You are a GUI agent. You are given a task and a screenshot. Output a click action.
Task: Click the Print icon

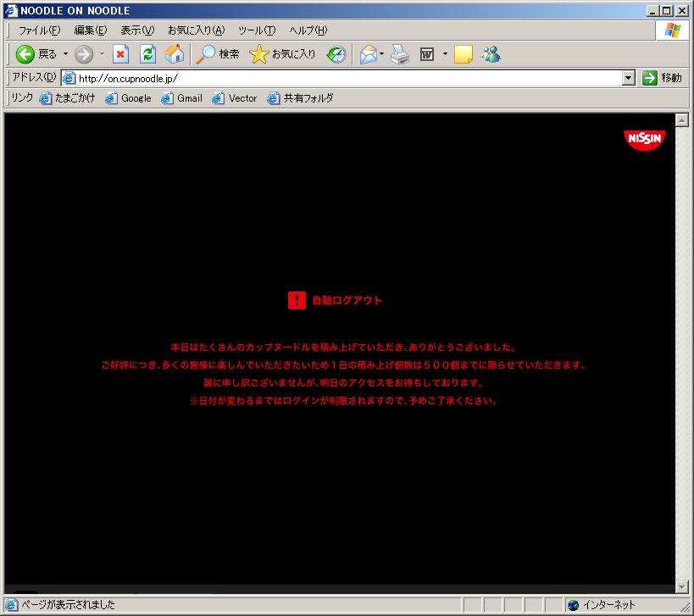(400, 54)
